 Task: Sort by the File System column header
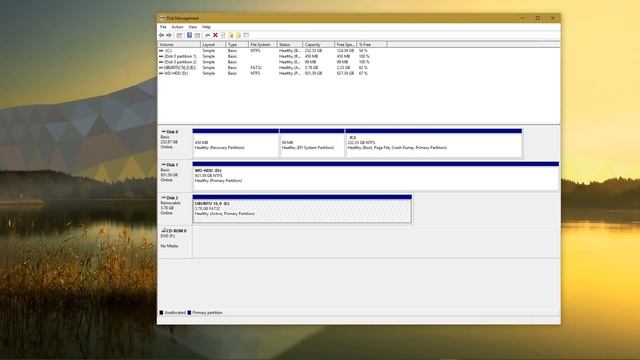coord(262,44)
